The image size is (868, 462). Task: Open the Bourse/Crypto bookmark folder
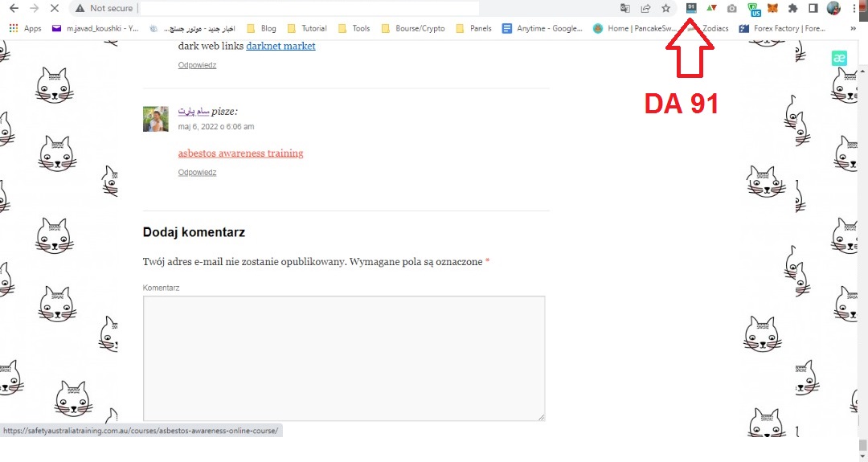coord(416,28)
